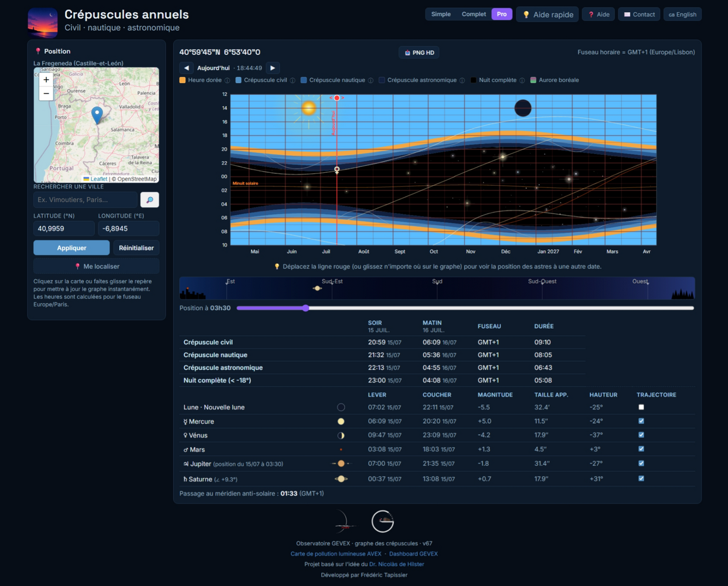Switch to the Complet mode tab
This screenshot has height=586, width=728.
click(474, 14)
